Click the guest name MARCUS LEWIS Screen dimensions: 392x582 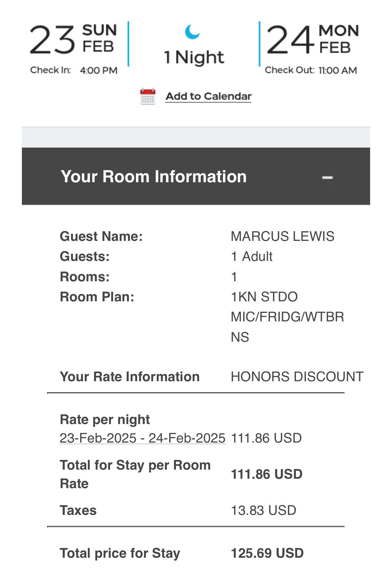tap(282, 236)
